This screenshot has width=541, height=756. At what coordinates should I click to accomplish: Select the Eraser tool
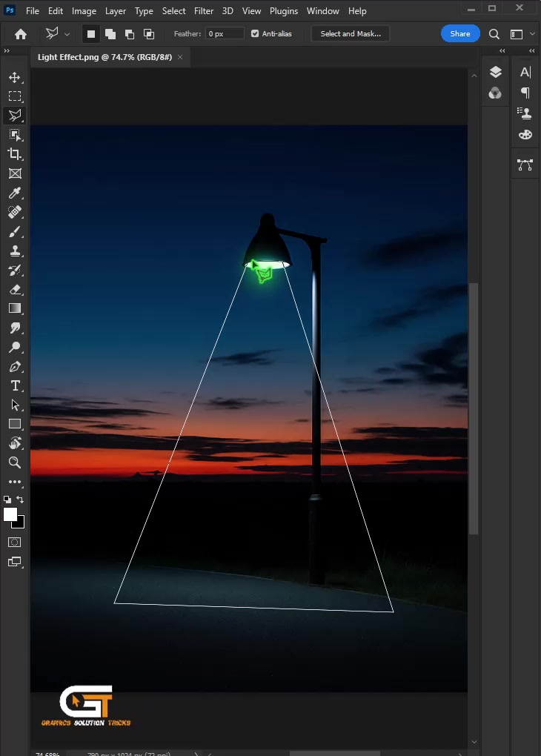(15, 289)
